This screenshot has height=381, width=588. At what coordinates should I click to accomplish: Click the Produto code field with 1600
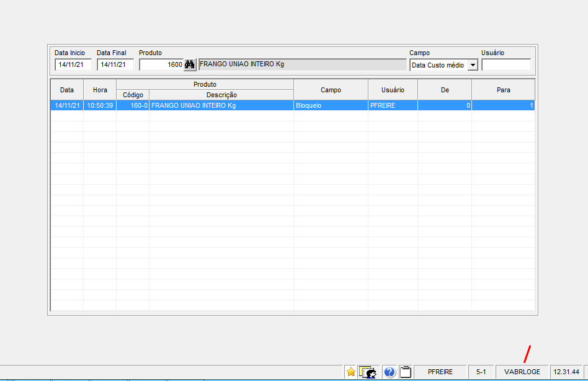tap(161, 64)
